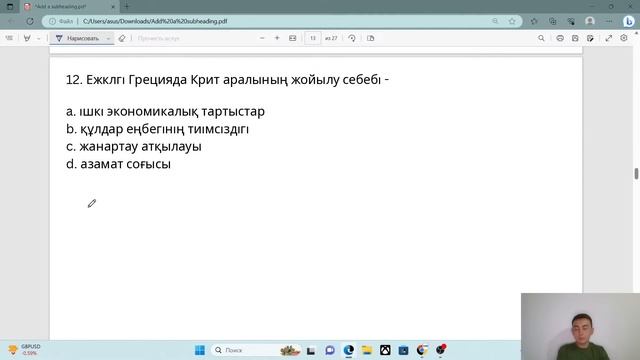Refresh the browser page

tap(30, 21)
